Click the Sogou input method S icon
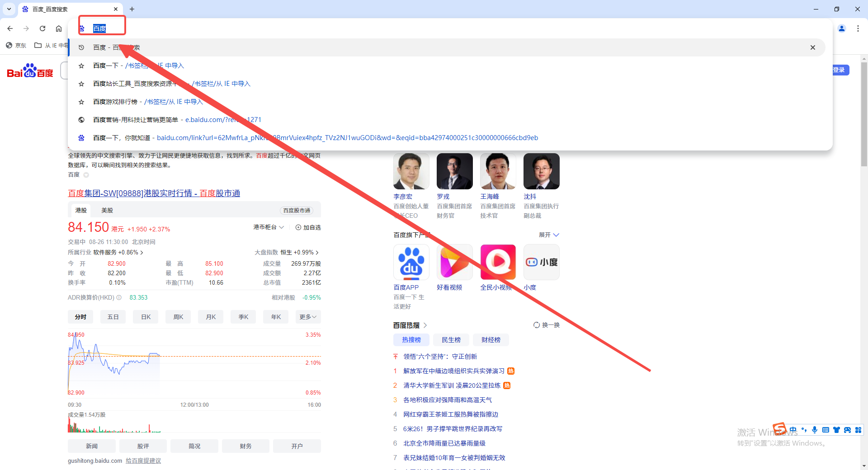Viewport: 868px width, 470px height. click(780, 428)
